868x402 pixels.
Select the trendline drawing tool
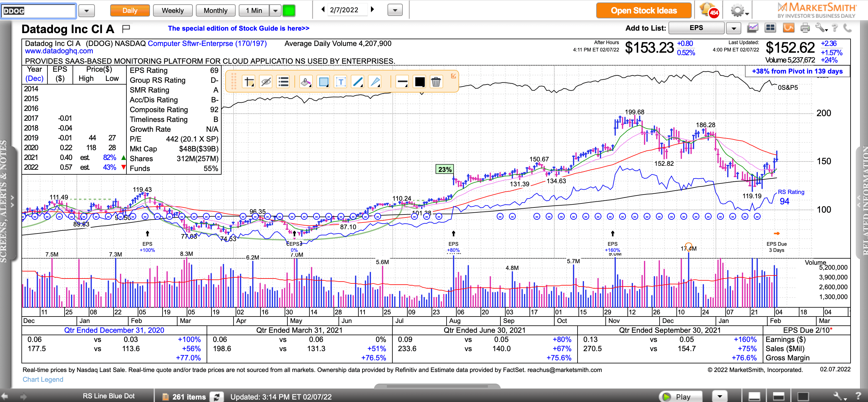[x=357, y=82]
